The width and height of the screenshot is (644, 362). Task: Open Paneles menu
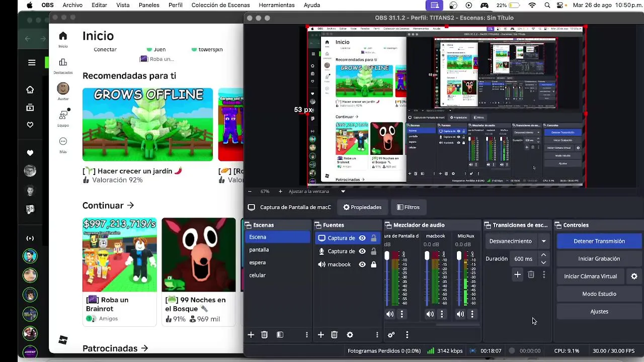[149, 5]
